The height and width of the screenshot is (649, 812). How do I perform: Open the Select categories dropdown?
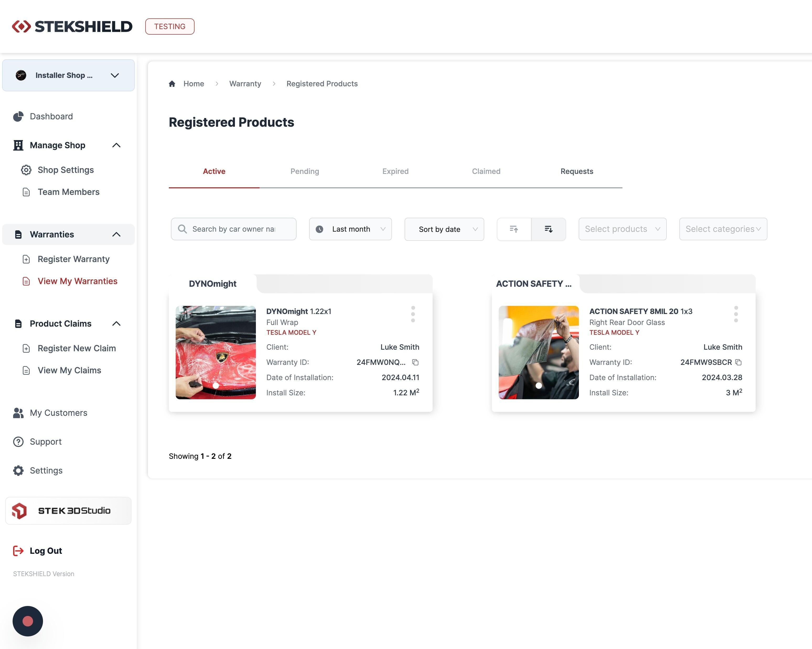tap(723, 229)
